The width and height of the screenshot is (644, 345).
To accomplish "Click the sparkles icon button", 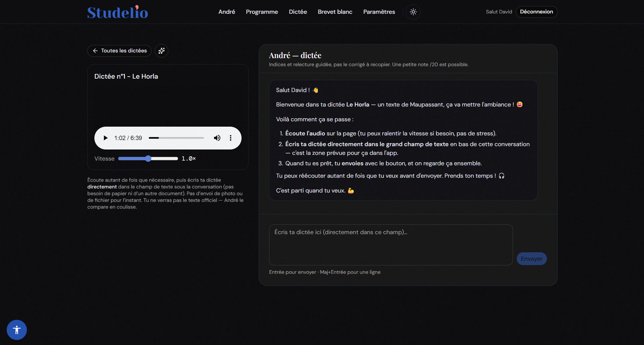I will [x=162, y=51].
